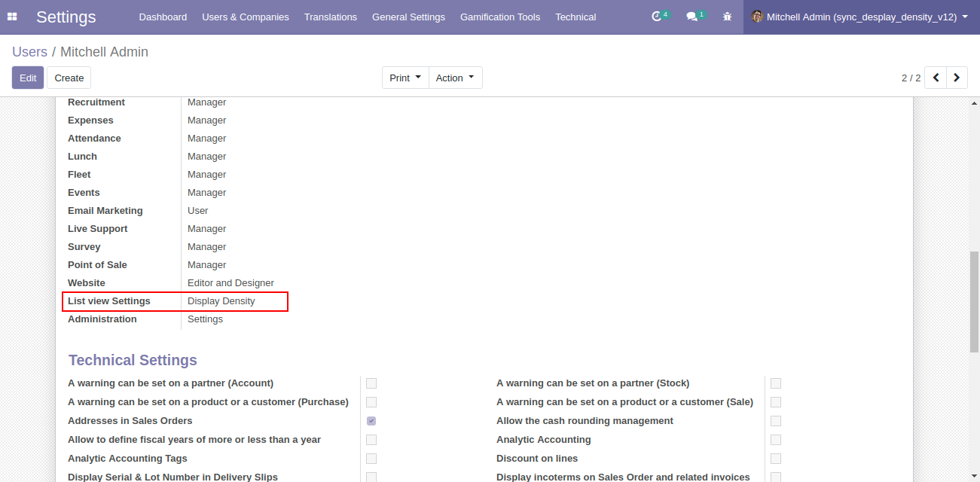The width and height of the screenshot is (980, 482).
Task: Open the apps grid menu icon
Action: 12,17
